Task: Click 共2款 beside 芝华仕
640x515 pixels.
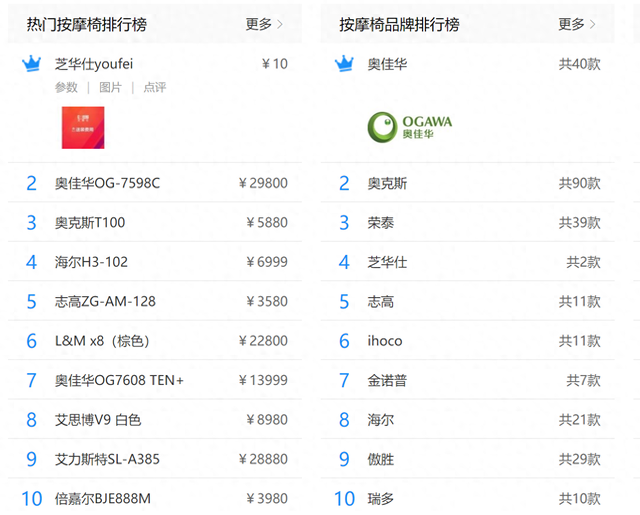Action: [x=583, y=262]
